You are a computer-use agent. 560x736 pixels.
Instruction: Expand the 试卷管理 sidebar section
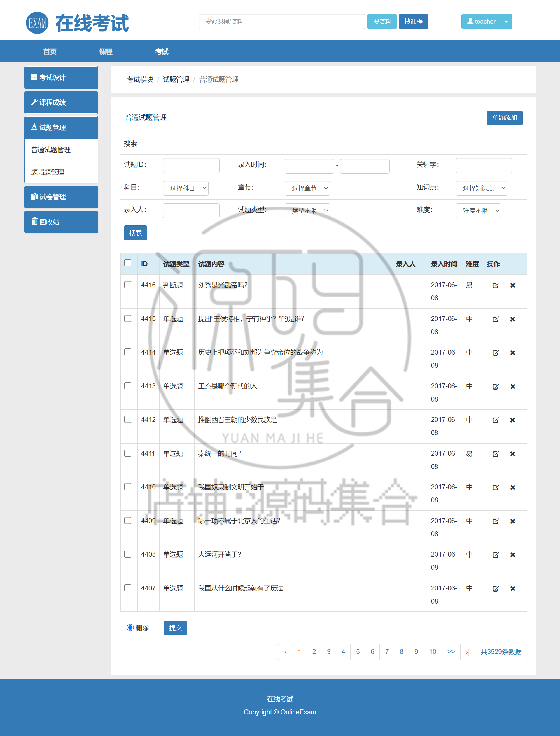click(x=61, y=197)
